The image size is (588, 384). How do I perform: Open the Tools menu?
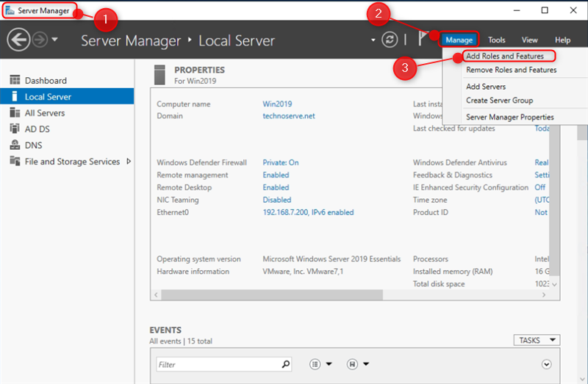[497, 40]
